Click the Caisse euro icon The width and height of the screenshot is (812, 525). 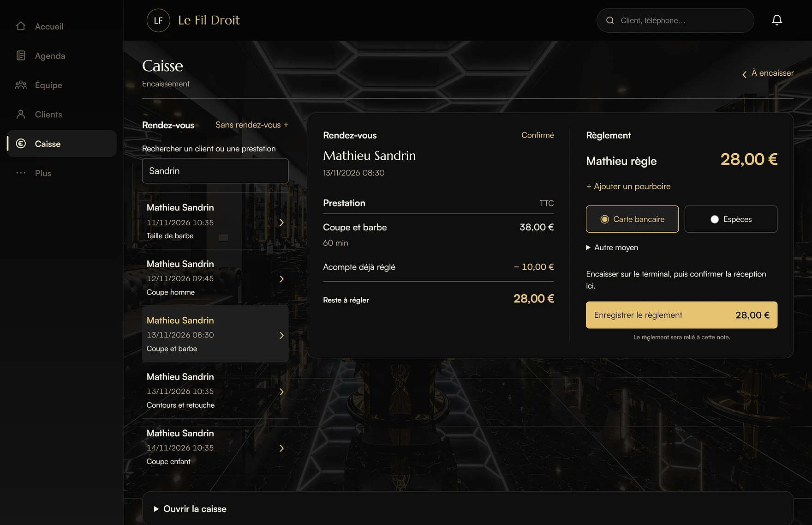pyautogui.click(x=21, y=144)
